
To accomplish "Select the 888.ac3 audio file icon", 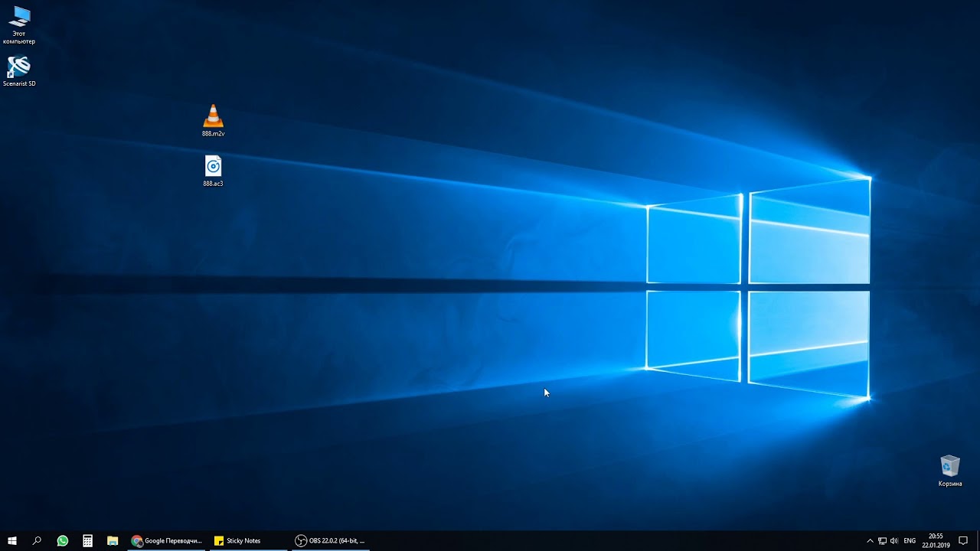I will [x=213, y=171].
